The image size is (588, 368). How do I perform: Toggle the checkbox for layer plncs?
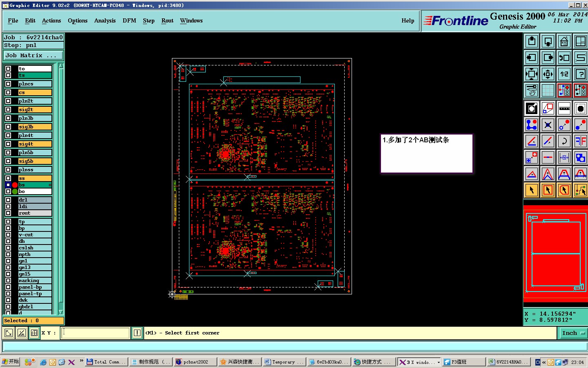coord(8,84)
